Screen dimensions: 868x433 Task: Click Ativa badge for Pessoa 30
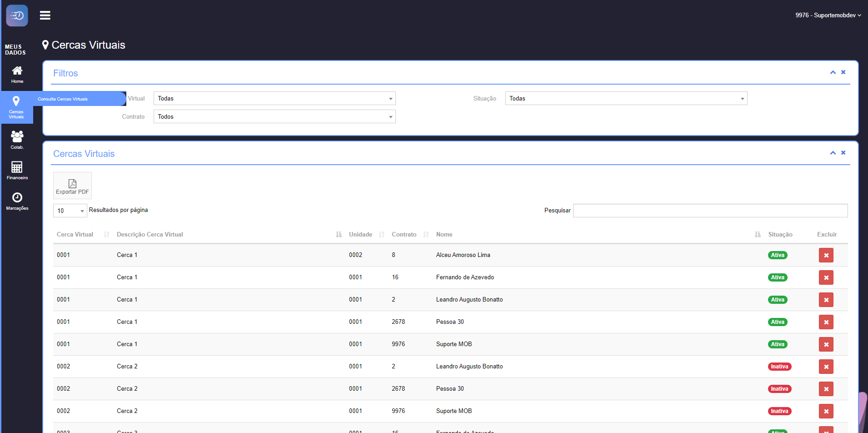click(x=778, y=322)
